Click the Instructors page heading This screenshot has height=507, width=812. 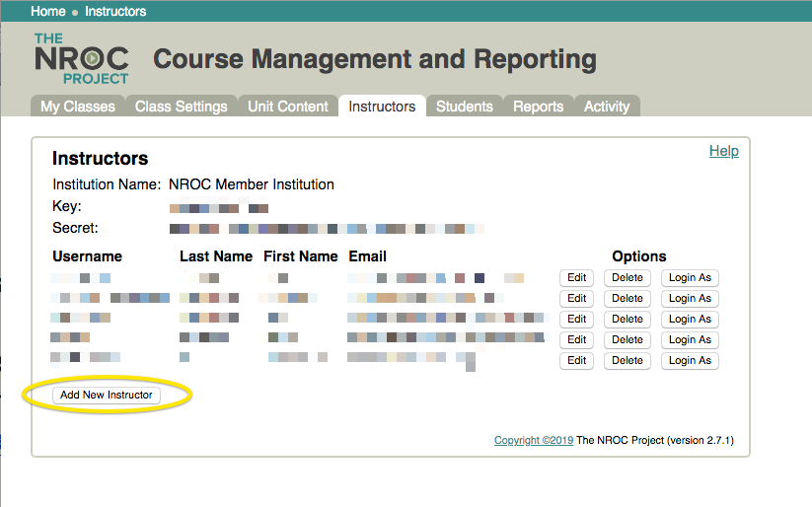pos(100,159)
